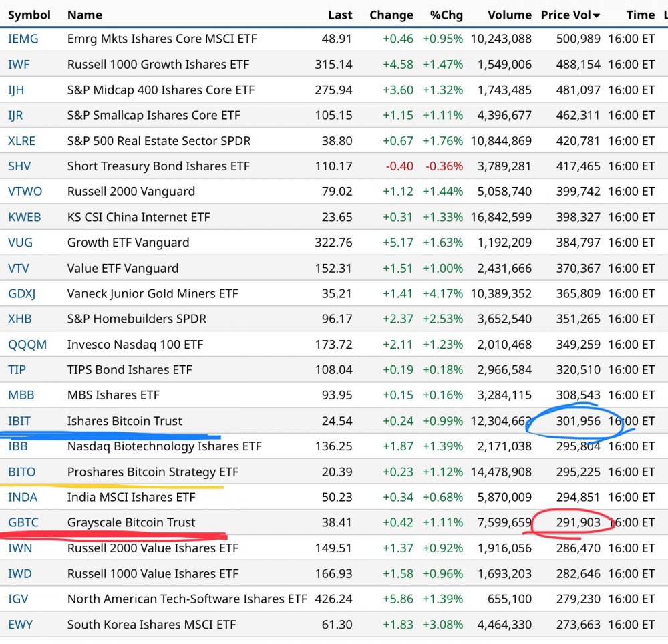668x644 pixels.
Task: Sort by the Time column header
Action: pos(641,15)
